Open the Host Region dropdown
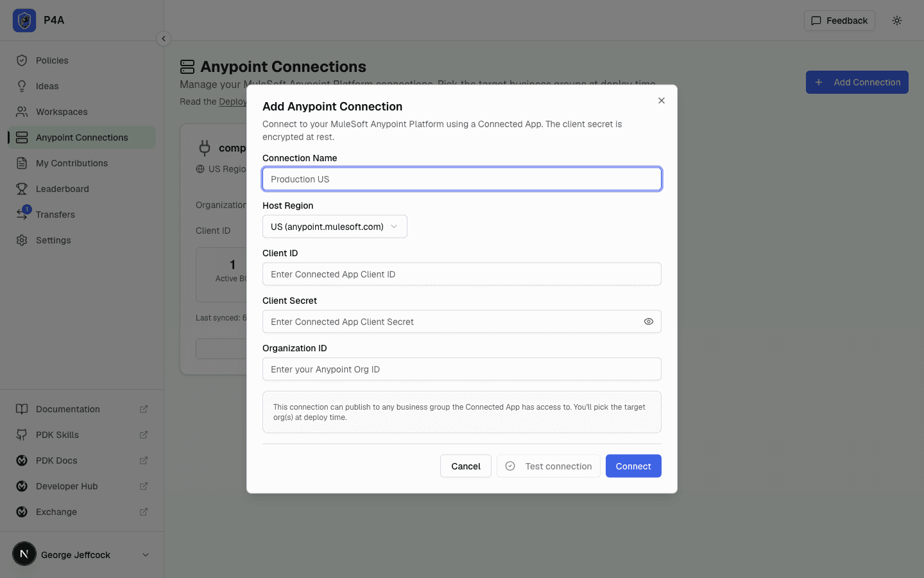Viewport: 924px width, 578px height. (335, 227)
